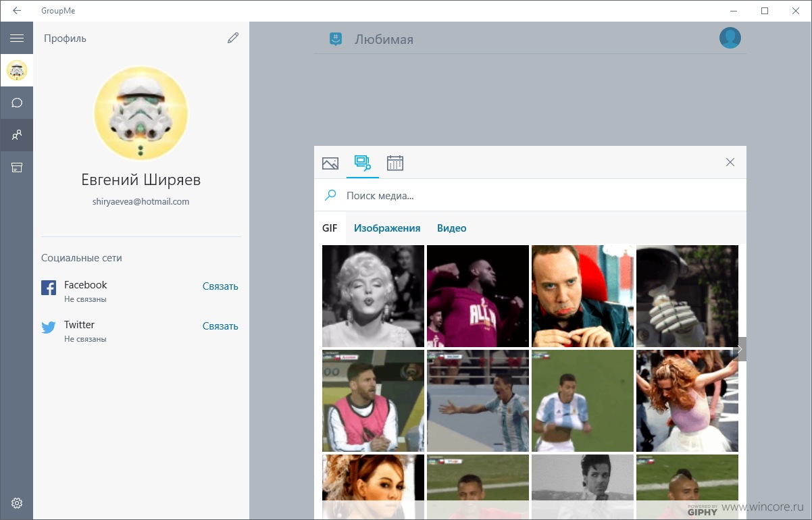Viewport: 812px width, 520px height.
Task: Open the contacts icon in sidebar
Action: [x=16, y=135]
